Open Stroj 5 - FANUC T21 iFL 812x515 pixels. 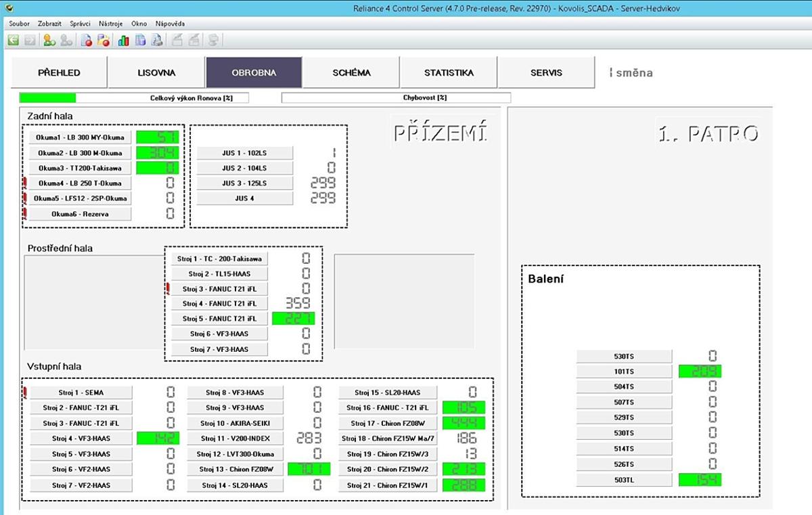[219, 319]
